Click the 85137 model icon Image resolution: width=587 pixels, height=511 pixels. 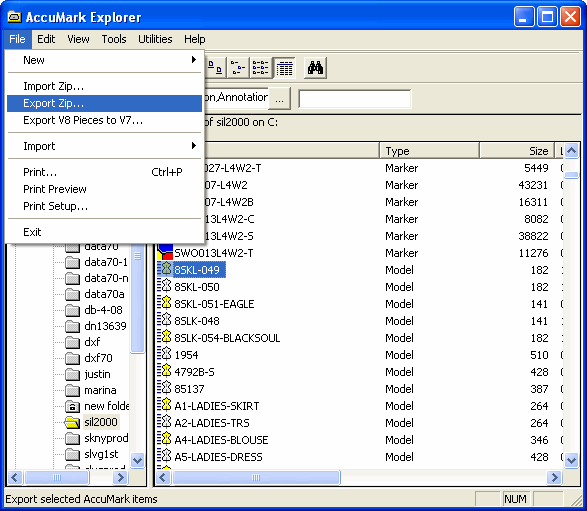pyautogui.click(x=164, y=389)
